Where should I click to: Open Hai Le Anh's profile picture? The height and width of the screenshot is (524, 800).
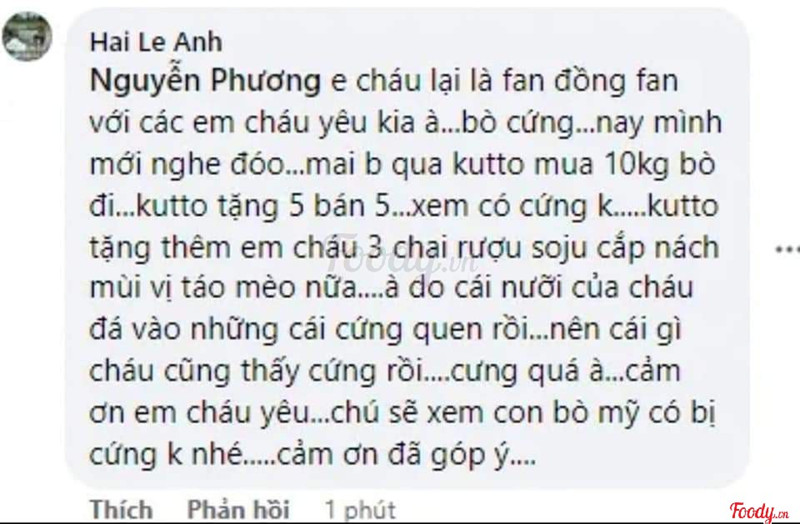coord(27,37)
